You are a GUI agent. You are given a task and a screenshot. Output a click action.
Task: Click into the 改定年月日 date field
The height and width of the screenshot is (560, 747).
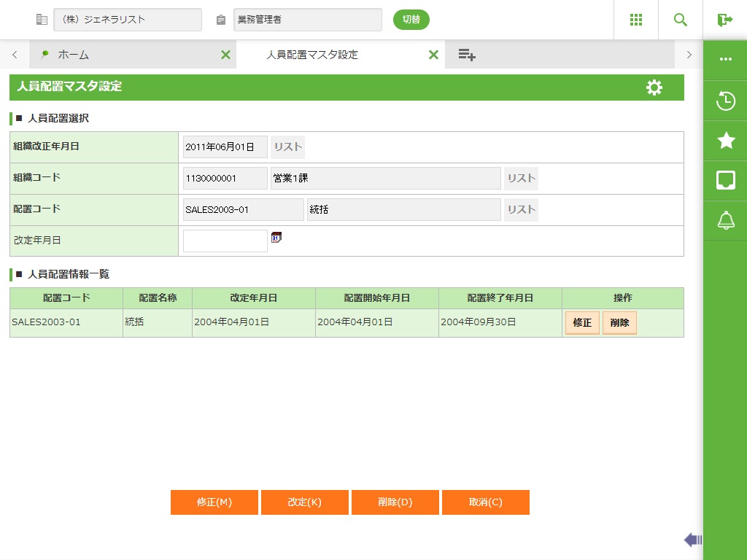click(x=225, y=241)
